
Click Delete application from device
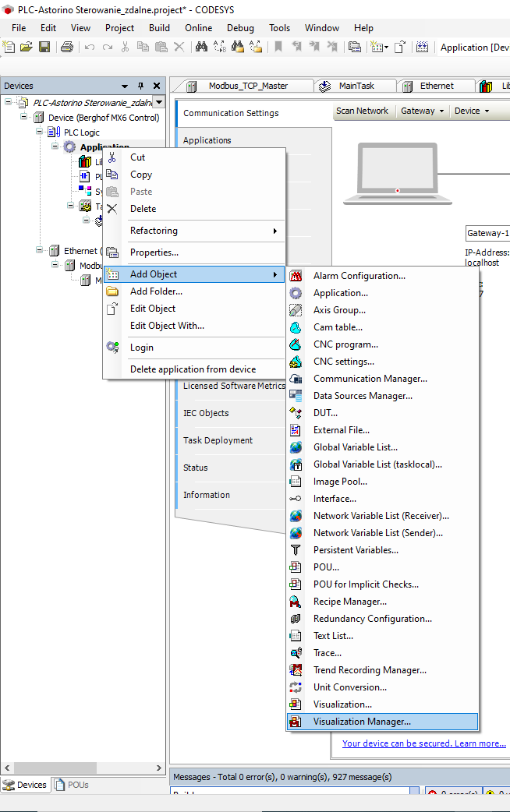point(193,369)
